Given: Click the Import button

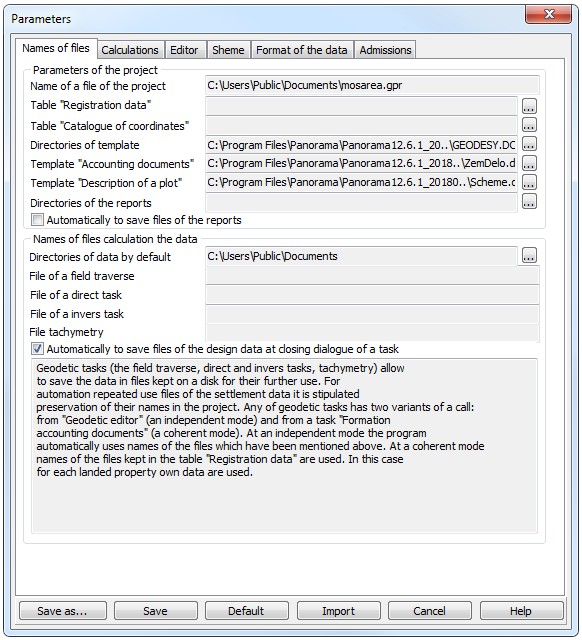Looking at the screenshot, I should coord(338,611).
